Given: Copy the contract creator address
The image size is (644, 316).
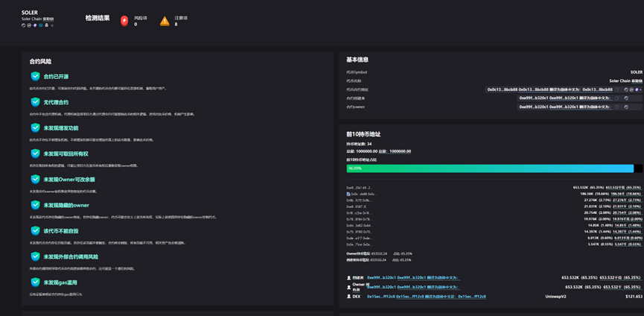Looking at the screenshot, I should [617, 98].
